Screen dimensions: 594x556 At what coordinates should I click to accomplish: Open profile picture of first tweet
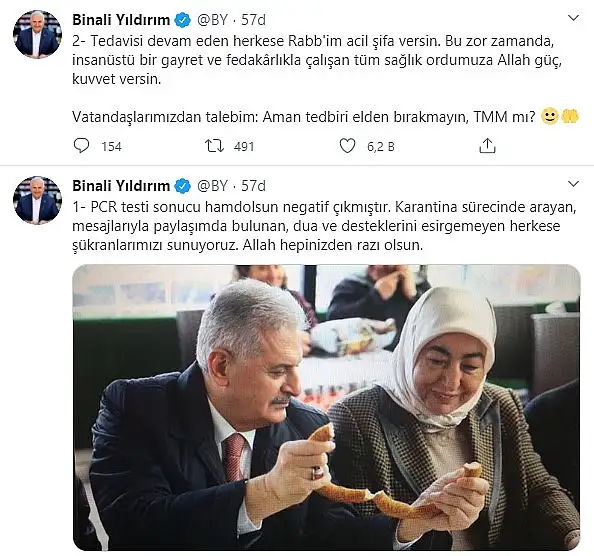(37, 34)
